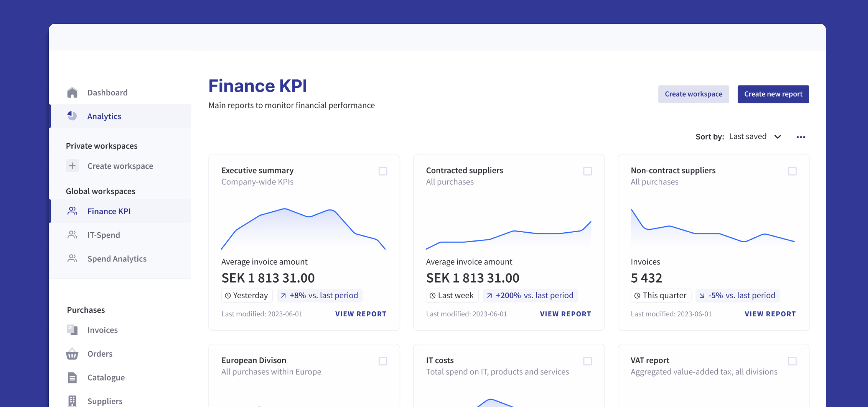
Task: Click the Invoices icon in Purchases
Action: coord(72,329)
